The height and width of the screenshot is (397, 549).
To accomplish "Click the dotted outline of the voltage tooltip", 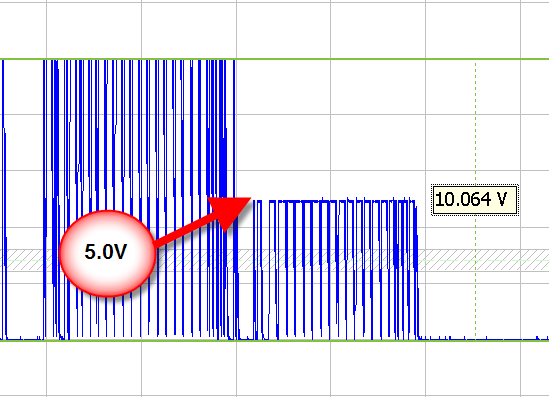I will (475, 185).
